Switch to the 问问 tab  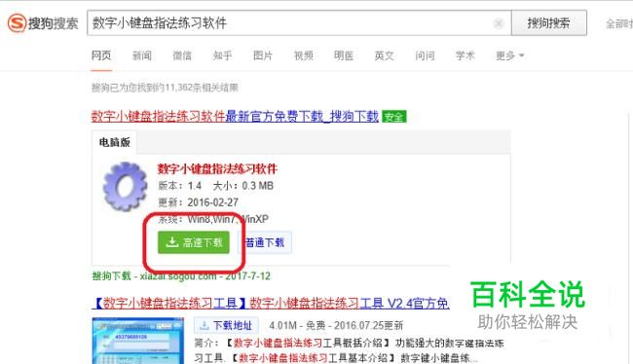[426, 55]
